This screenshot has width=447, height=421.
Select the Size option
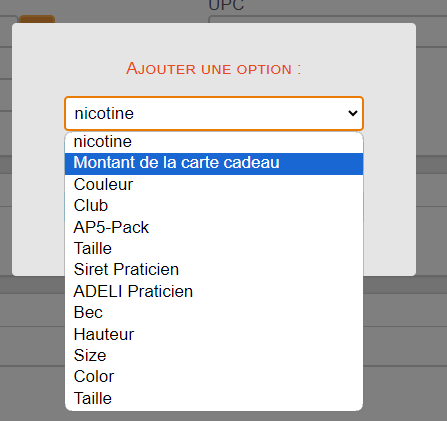(x=214, y=355)
